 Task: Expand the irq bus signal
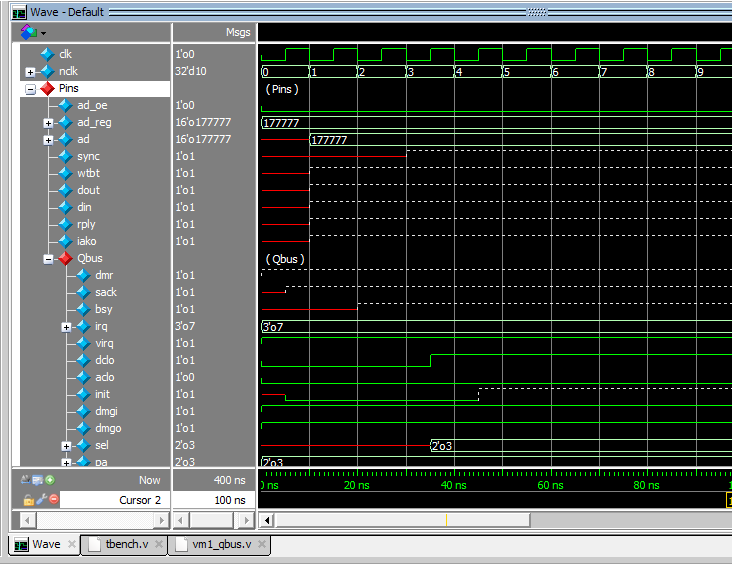pos(66,327)
